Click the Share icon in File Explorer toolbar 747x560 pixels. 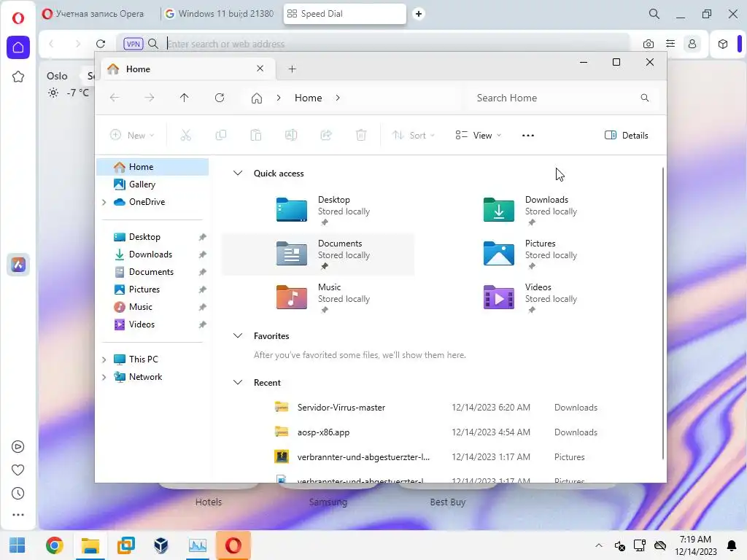pos(326,135)
